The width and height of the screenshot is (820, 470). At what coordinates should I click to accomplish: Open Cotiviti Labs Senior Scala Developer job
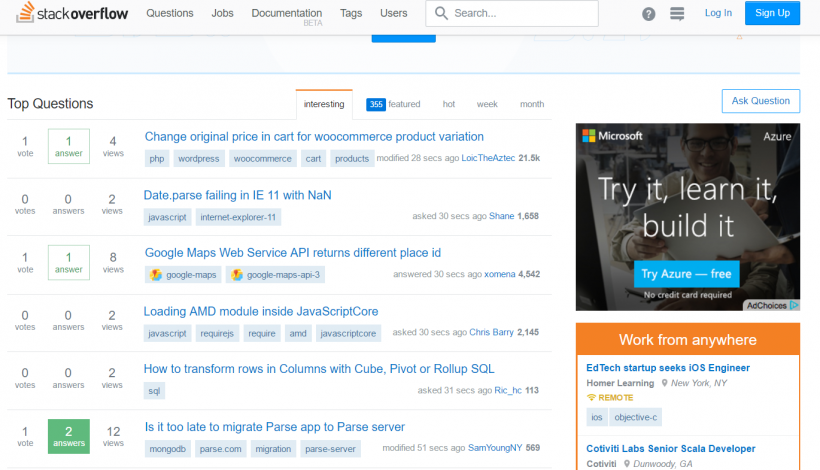670,449
